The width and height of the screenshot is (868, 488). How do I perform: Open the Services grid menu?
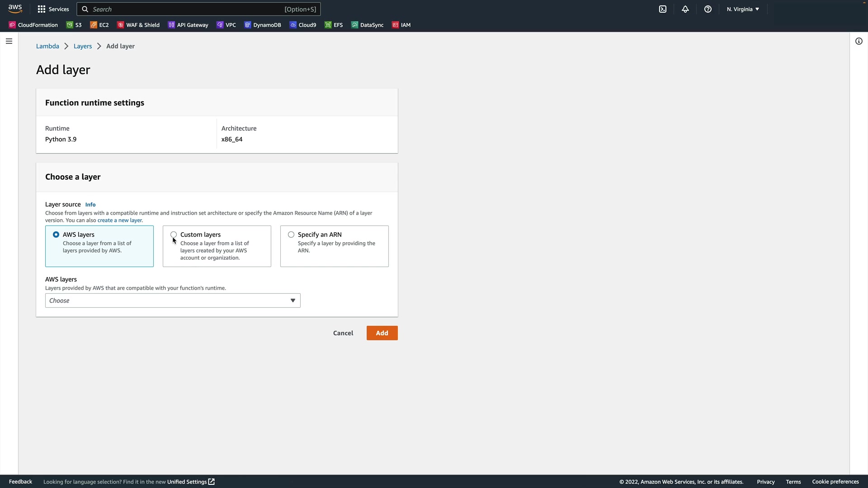pyautogui.click(x=53, y=9)
